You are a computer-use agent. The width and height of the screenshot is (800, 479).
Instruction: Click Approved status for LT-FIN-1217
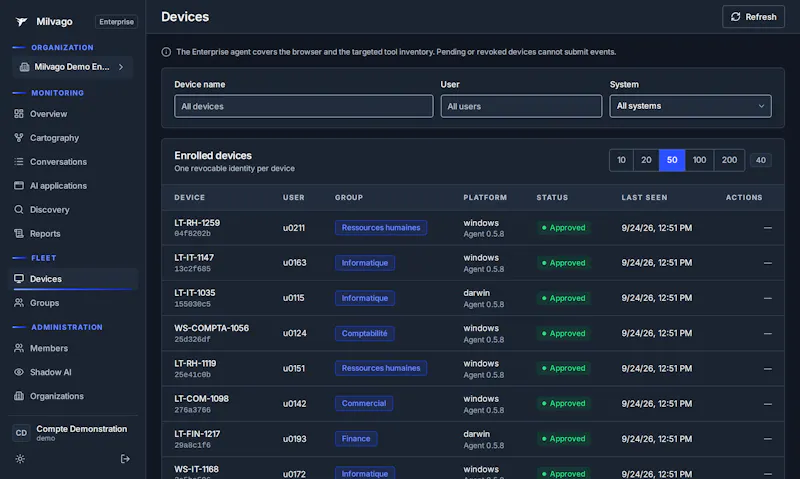[563, 439]
